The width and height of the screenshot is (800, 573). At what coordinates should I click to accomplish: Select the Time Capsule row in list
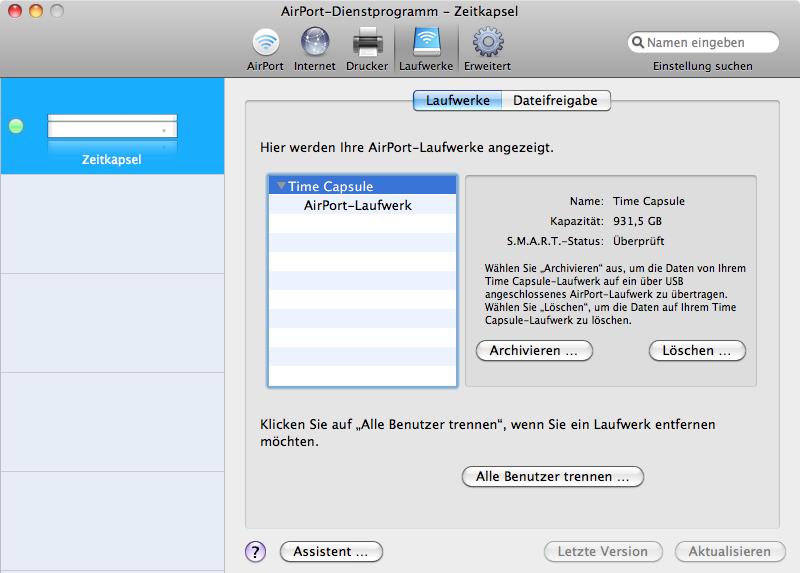tap(362, 186)
